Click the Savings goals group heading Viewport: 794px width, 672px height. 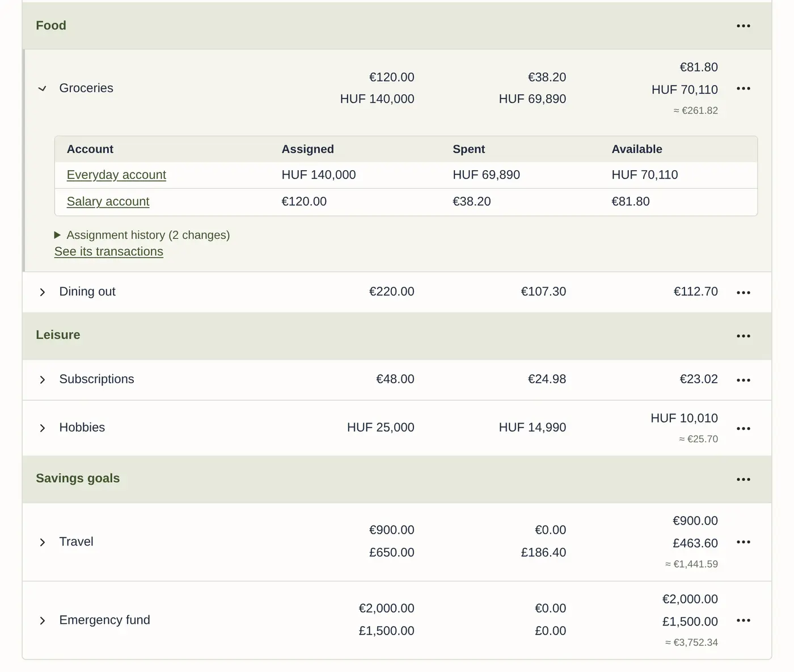tap(78, 478)
